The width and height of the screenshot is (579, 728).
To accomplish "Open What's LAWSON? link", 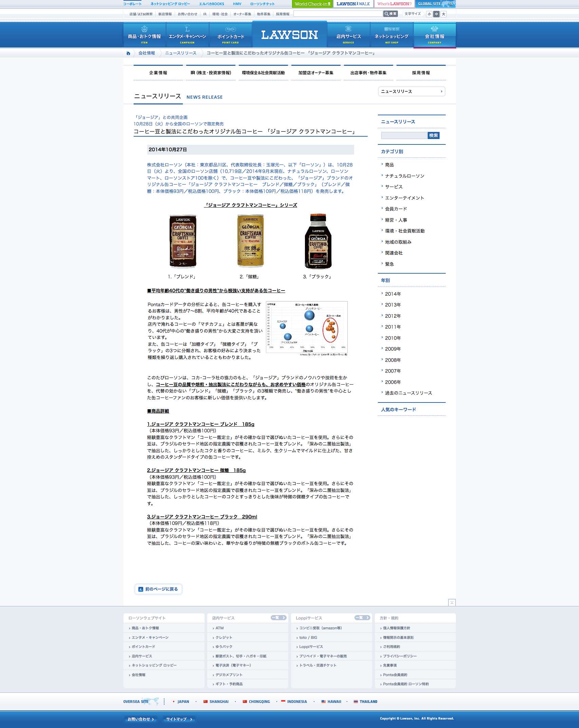I will pyautogui.click(x=394, y=4).
